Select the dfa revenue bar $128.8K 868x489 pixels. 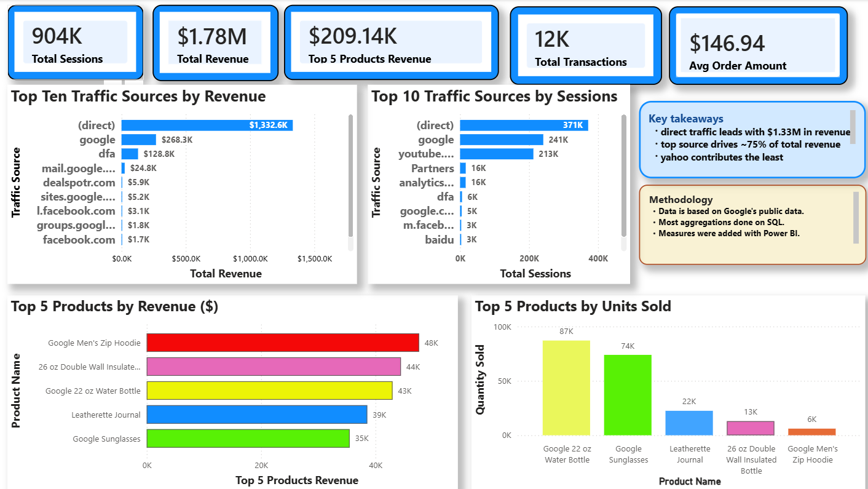(130, 154)
